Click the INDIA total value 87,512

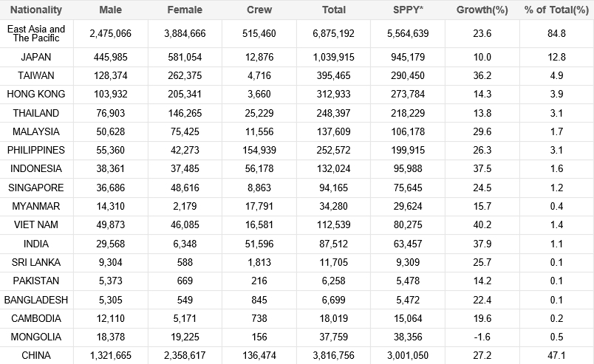pos(334,243)
